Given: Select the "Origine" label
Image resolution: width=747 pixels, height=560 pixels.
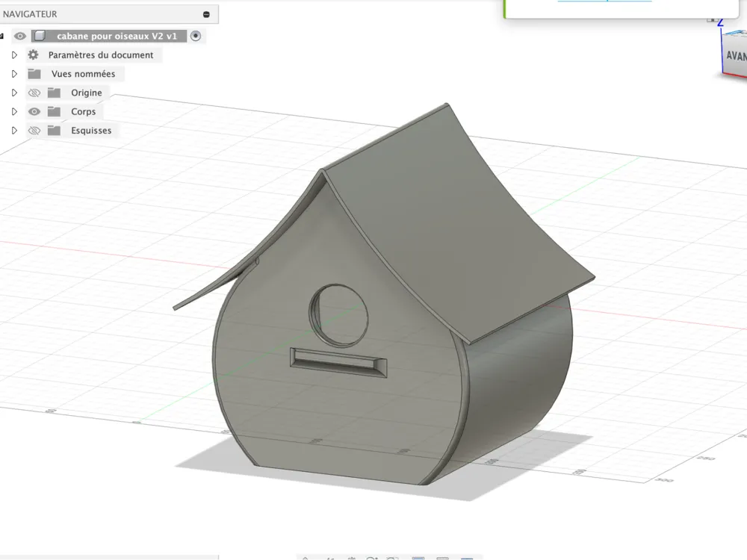Looking at the screenshot, I should [86, 93].
